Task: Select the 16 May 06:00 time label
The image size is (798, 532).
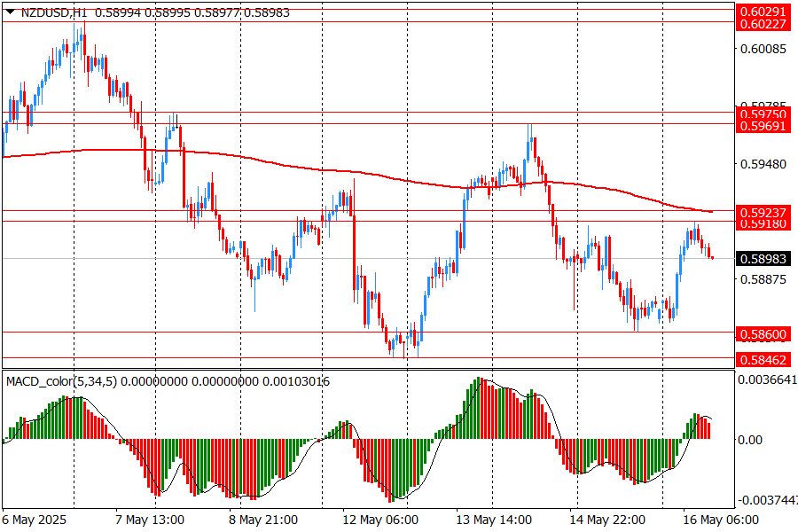Action: click(721, 520)
